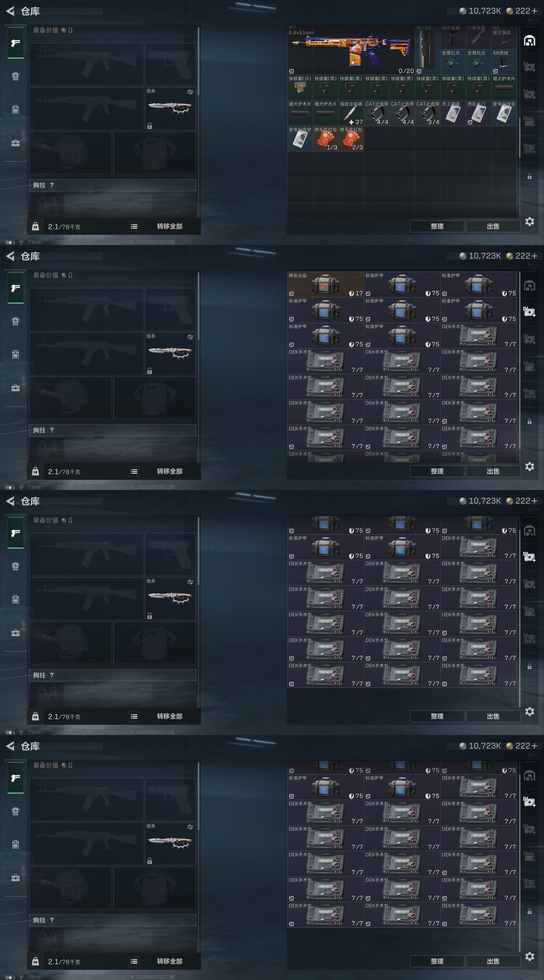Select the 猎犬护木片 beside 强效注射器
The height and width of the screenshot is (980, 544).
pos(326,113)
